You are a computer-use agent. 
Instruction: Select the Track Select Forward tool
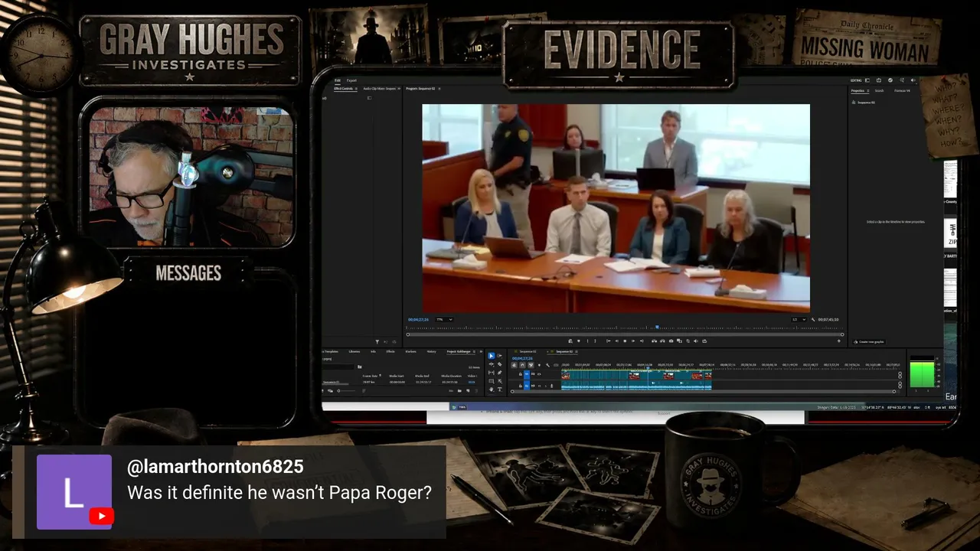click(500, 356)
